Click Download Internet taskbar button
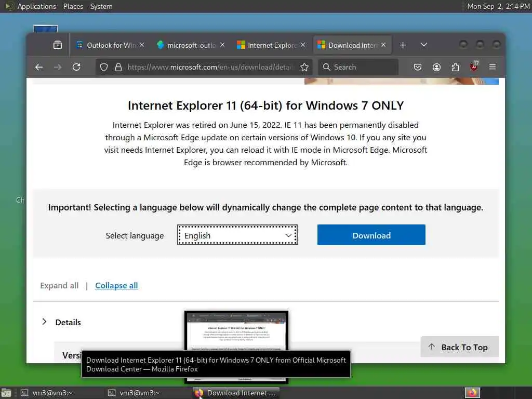 click(236, 393)
